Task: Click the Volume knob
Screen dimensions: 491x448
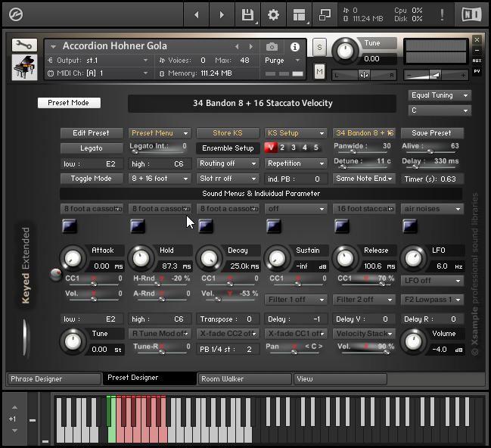Action: [x=413, y=342]
